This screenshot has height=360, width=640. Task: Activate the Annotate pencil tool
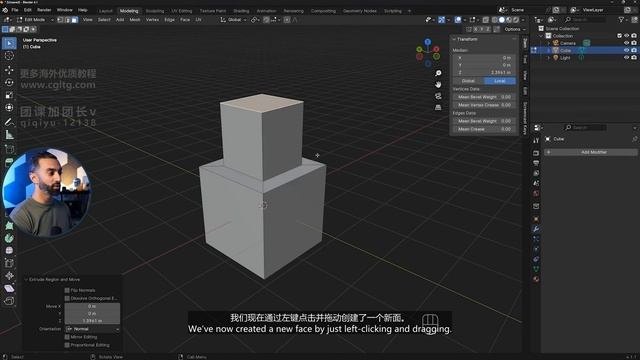[x=9, y=122]
